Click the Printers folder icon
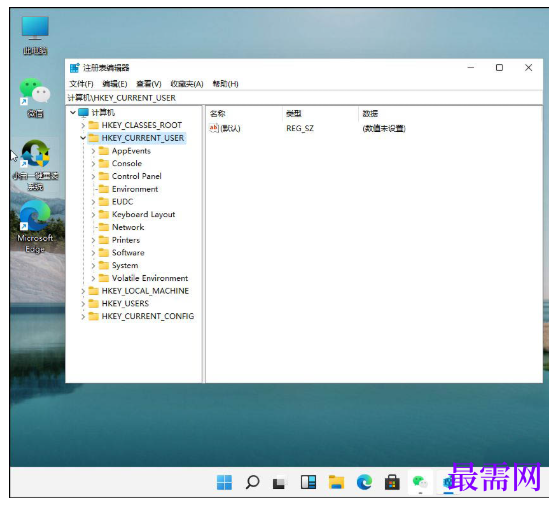The image size is (560, 508). pos(104,240)
